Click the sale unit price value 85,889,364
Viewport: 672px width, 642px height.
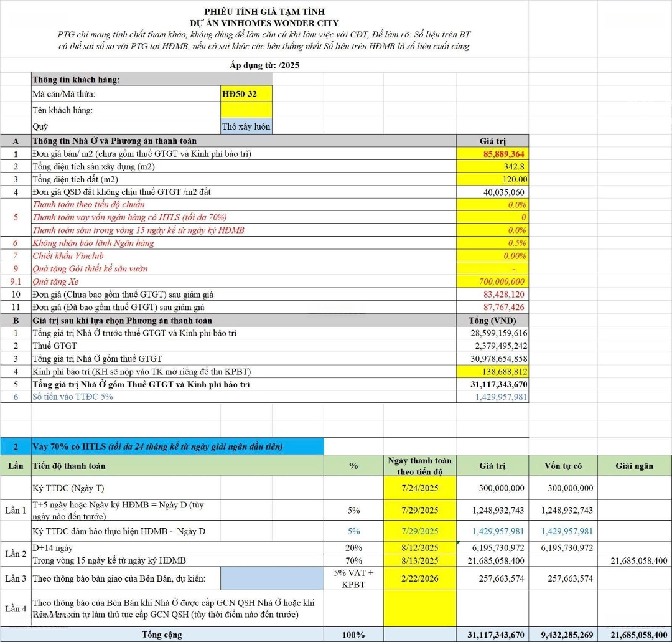[492, 154]
